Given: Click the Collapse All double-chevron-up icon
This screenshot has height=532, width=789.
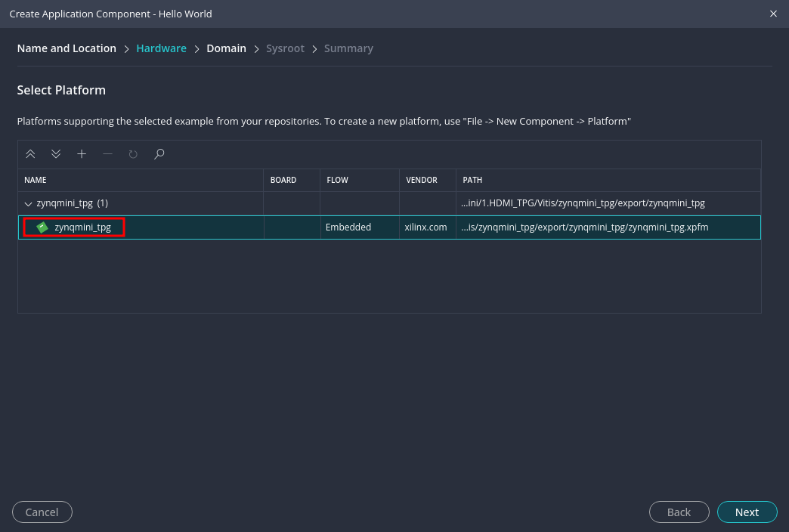Looking at the screenshot, I should pyautogui.click(x=30, y=154).
